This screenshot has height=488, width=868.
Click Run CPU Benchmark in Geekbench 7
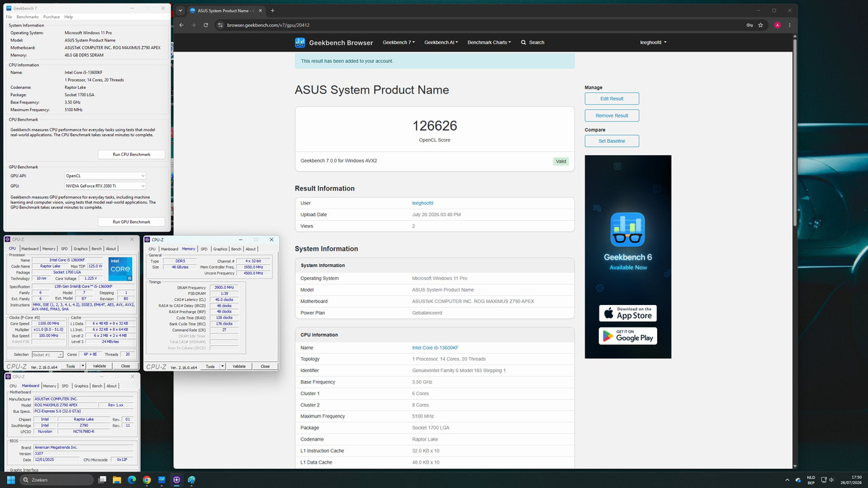pos(131,155)
